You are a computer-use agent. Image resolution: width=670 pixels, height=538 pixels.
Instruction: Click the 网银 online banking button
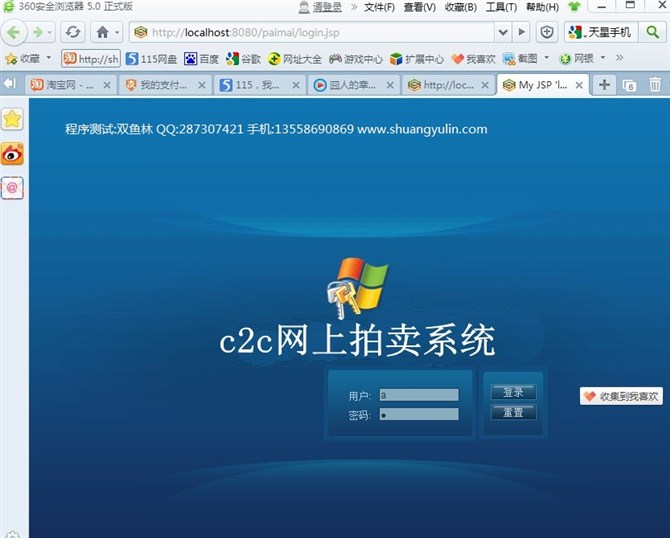click(x=576, y=59)
